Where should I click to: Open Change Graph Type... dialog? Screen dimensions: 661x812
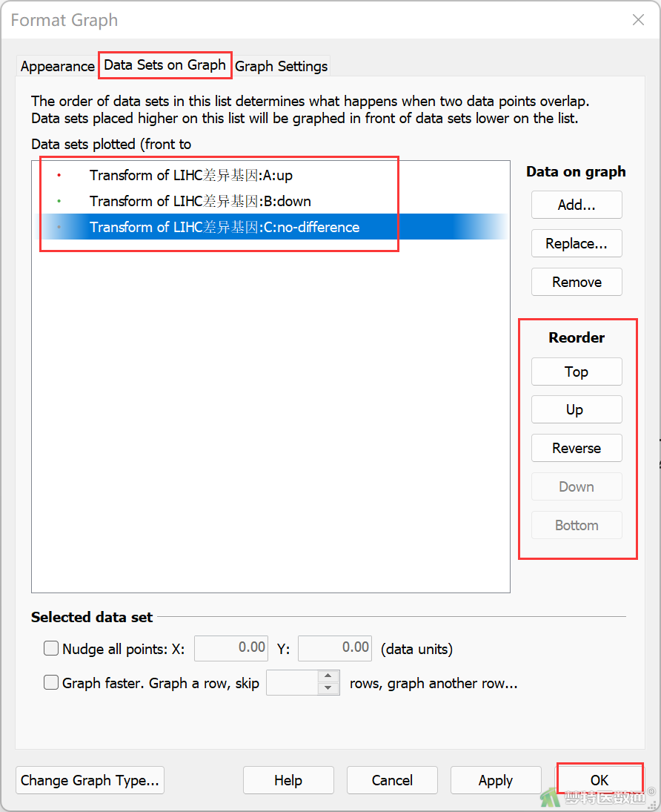pos(90,780)
